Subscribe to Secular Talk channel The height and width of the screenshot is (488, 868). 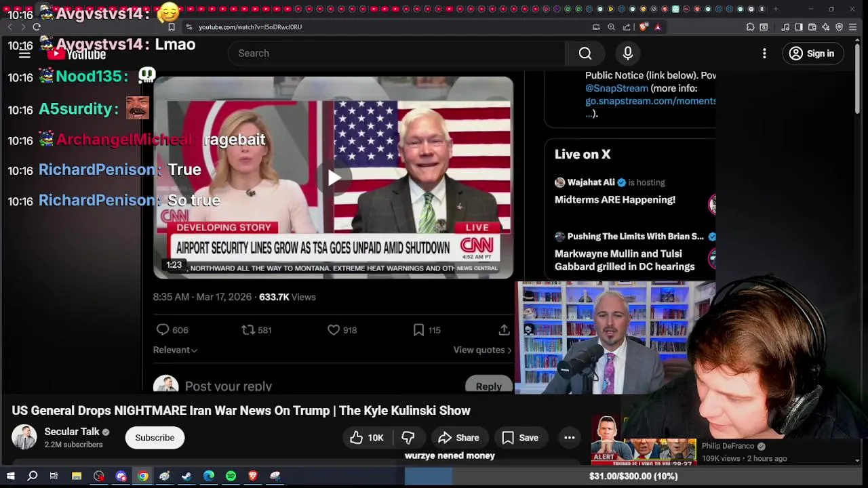coord(155,438)
